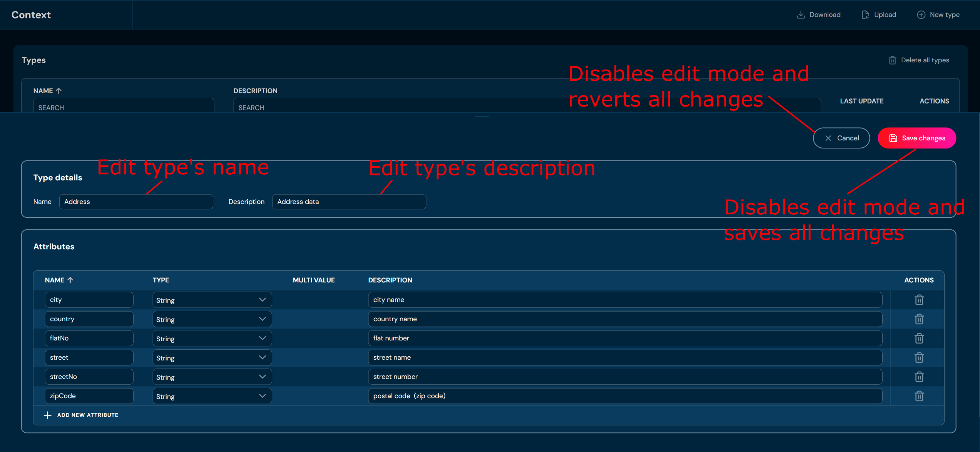Click the Upload file icon
This screenshot has width=980, height=452.
[865, 15]
